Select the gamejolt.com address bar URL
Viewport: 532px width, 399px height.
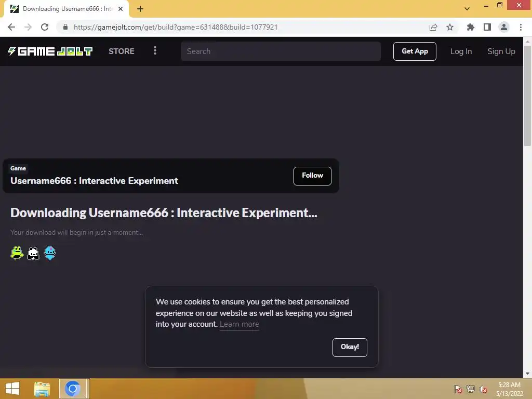tap(176, 27)
